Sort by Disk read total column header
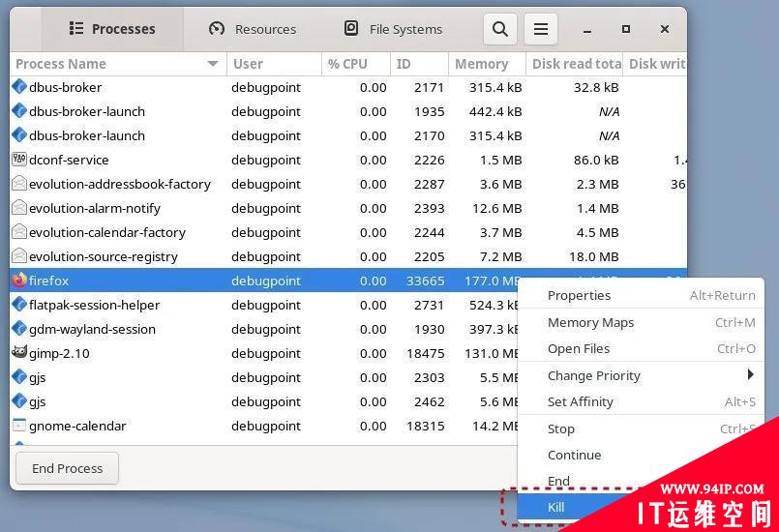The image size is (779, 532). [574, 64]
